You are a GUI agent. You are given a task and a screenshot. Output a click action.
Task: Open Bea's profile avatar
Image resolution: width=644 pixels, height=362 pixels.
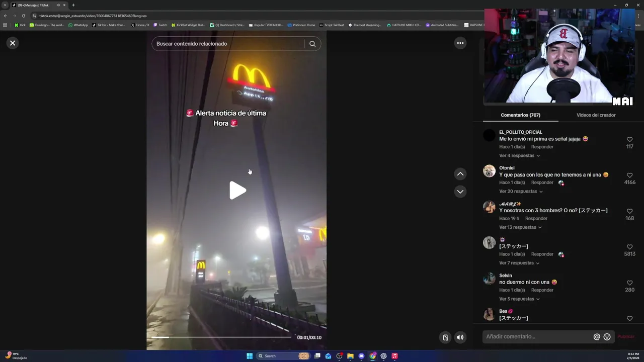tap(489, 314)
